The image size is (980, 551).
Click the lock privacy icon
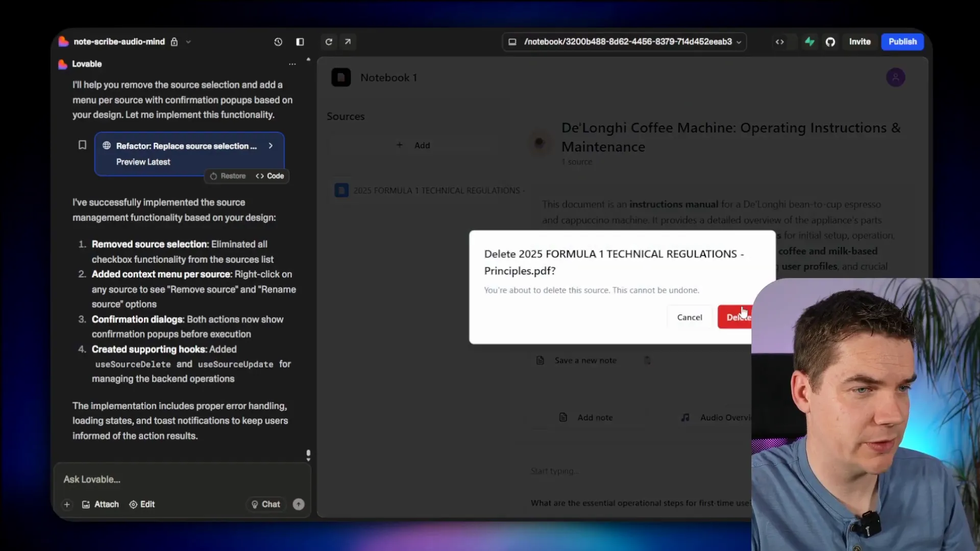coord(174,42)
